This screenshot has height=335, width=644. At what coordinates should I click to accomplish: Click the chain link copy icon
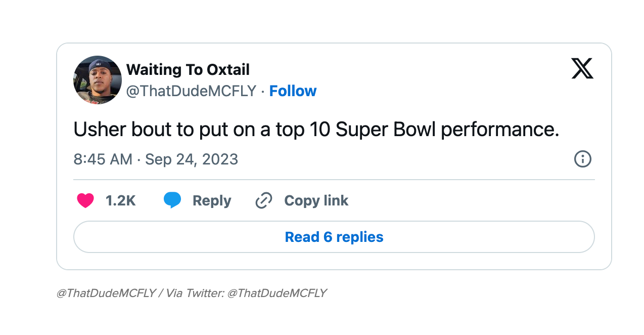coord(264,201)
